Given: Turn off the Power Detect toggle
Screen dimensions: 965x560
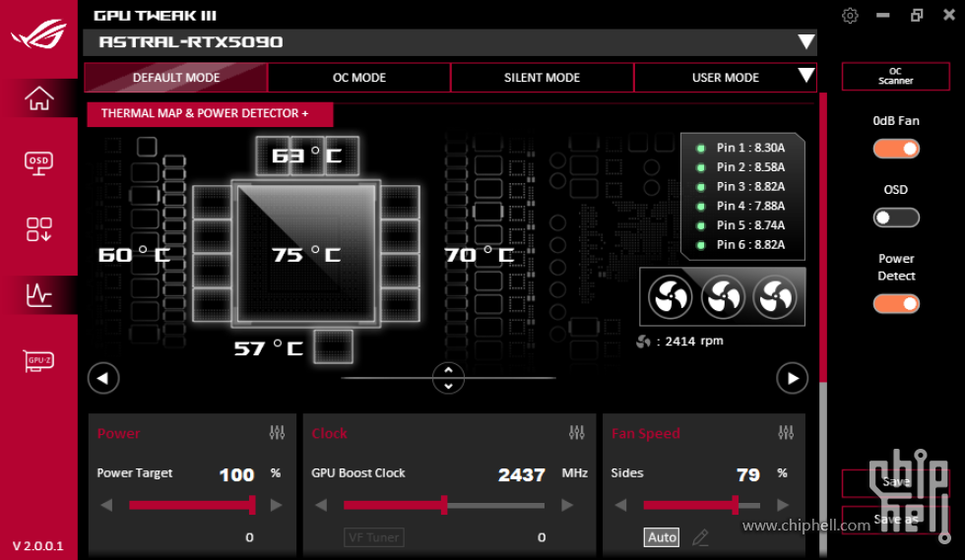Looking at the screenshot, I should (896, 304).
